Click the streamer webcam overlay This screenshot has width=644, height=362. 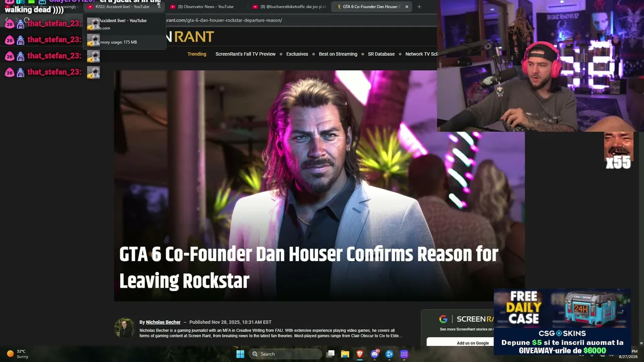click(540, 66)
